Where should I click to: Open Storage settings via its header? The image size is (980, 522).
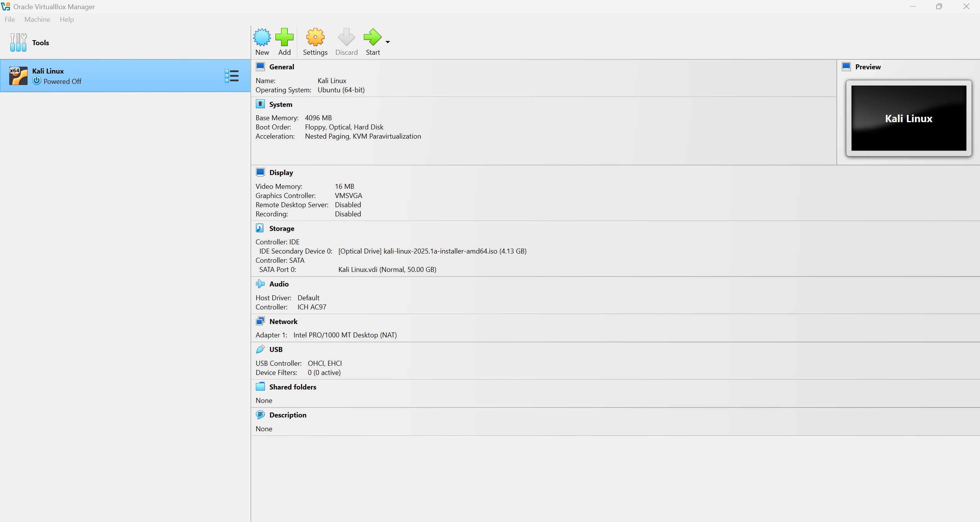coord(281,228)
